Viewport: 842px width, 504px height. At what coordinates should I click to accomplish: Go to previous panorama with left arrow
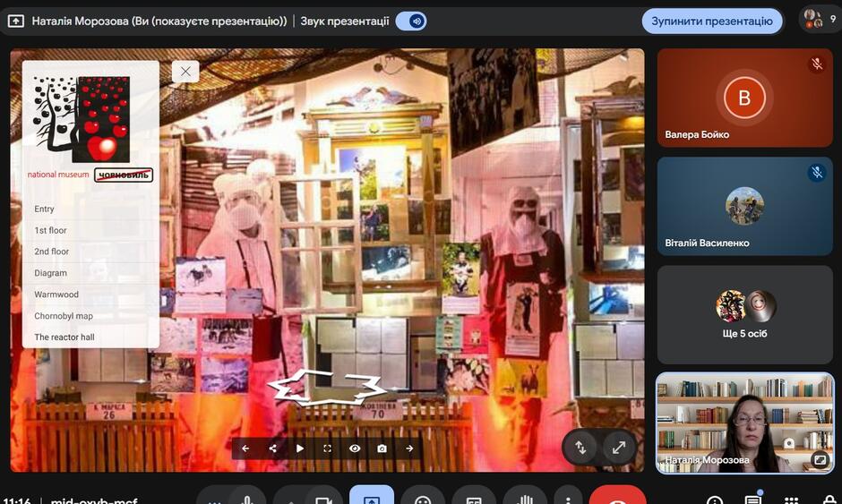(x=245, y=448)
